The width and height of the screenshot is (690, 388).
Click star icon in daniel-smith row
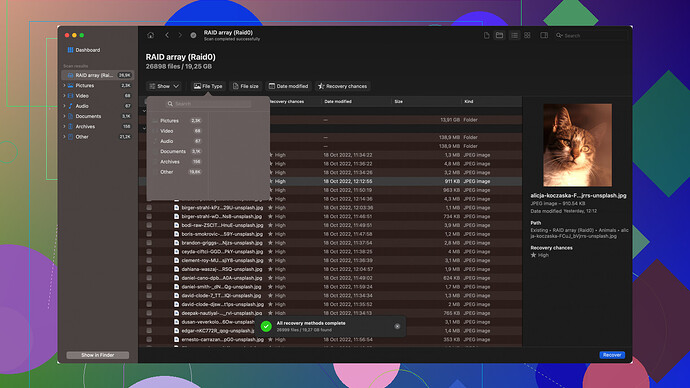[x=271, y=287]
